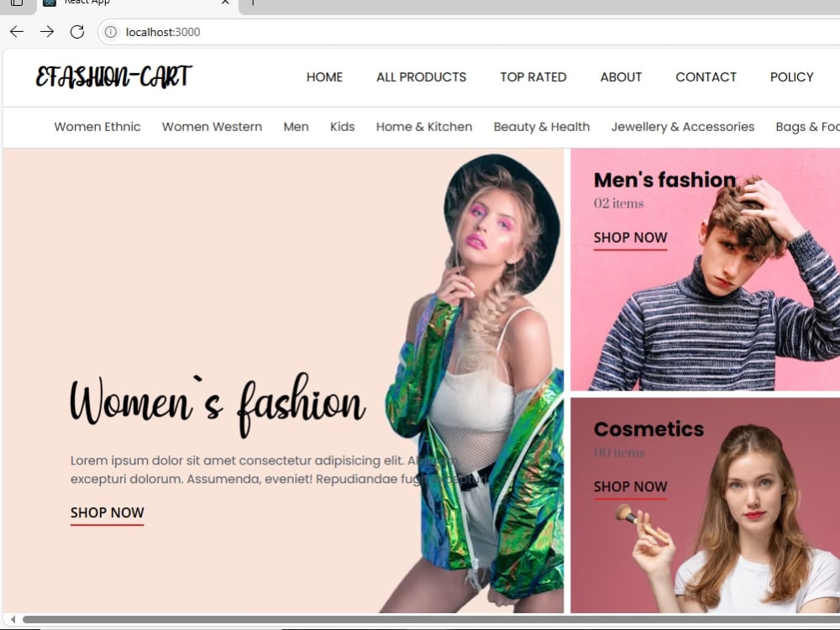Open the CONTACT page
The image size is (840, 630).
(706, 77)
